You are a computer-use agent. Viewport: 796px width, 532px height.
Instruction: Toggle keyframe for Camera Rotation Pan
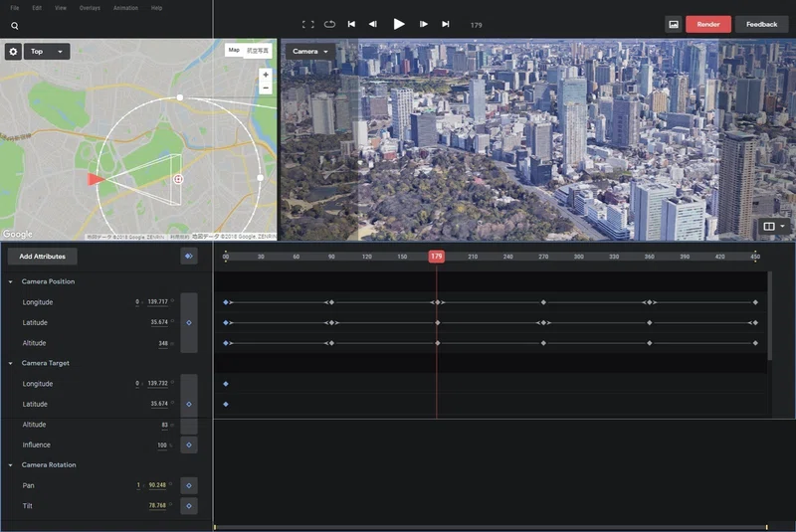pyautogui.click(x=189, y=485)
